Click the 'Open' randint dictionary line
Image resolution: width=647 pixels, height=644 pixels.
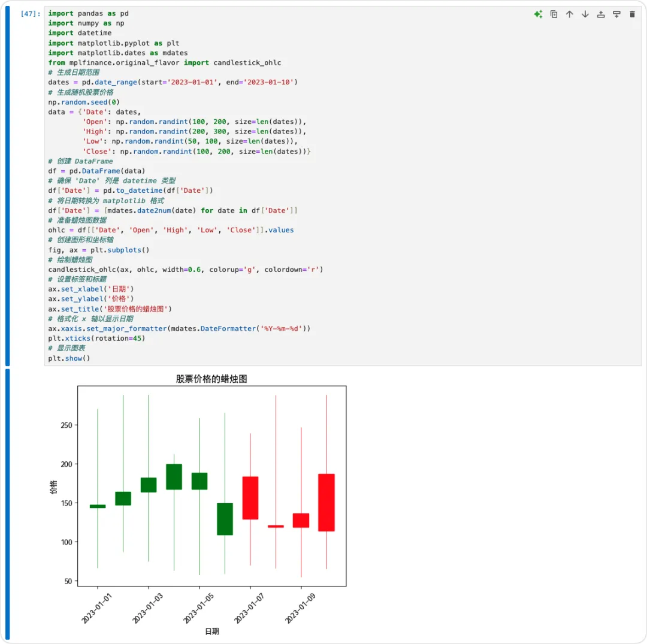(x=194, y=122)
